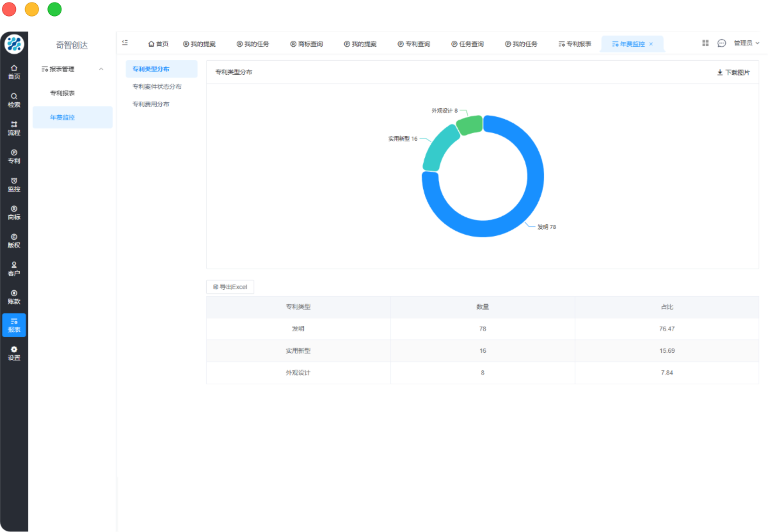Open 流程 workflow from the left sidebar
This screenshot has height=532, width=768.
pos(14,128)
